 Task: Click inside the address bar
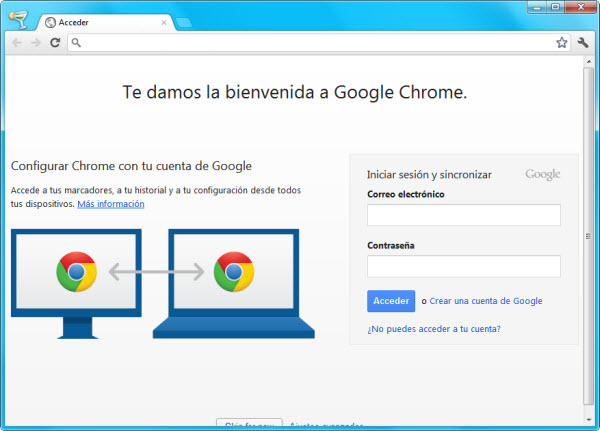click(318, 42)
